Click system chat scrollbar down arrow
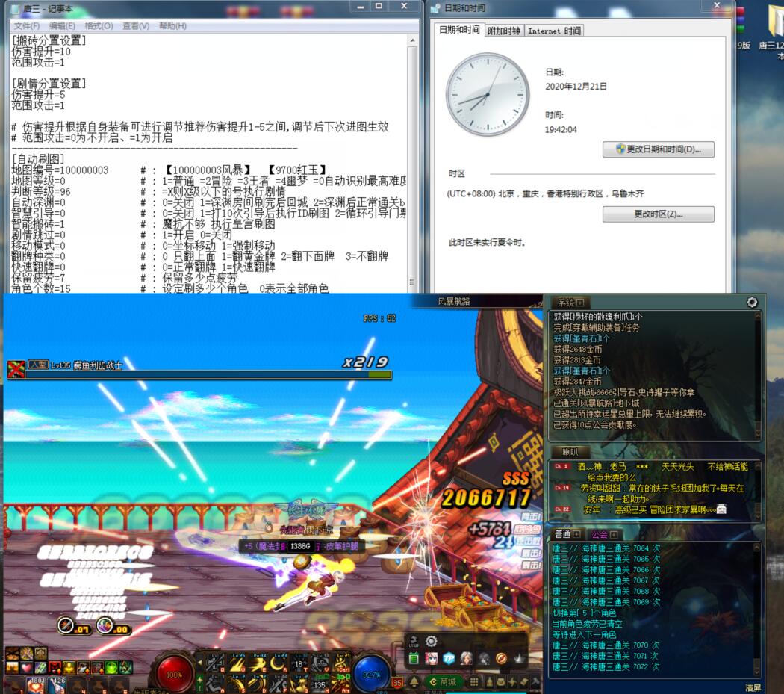 pyautogui.click(x=758, y=433)
